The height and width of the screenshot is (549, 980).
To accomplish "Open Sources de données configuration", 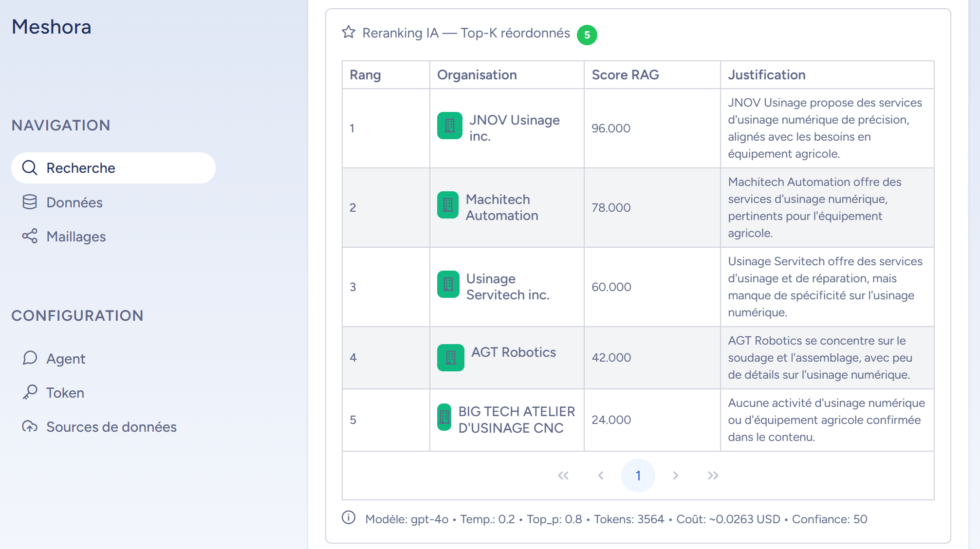I will pos(113,427).
